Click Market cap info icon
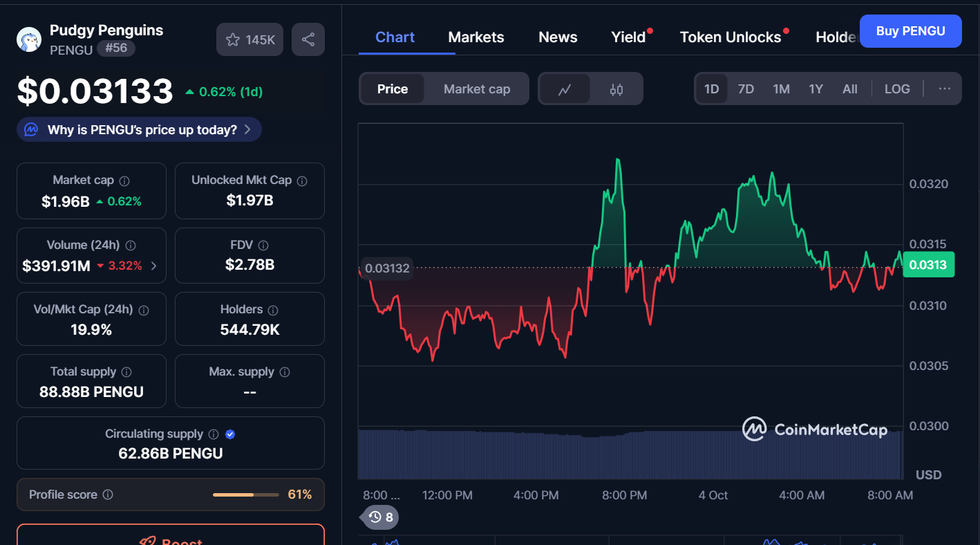980x545 pixels. click(x=124, y=181)
